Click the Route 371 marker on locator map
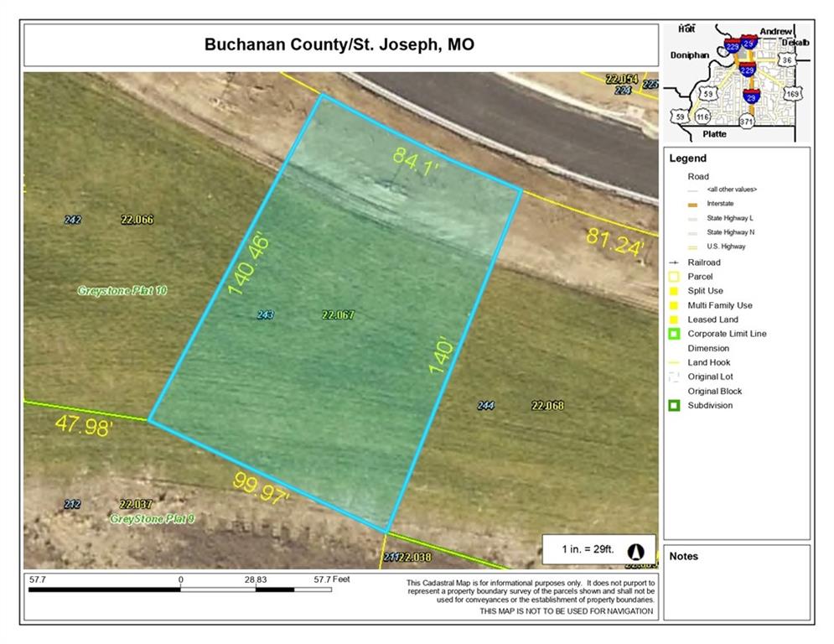 tap(746, 122)
